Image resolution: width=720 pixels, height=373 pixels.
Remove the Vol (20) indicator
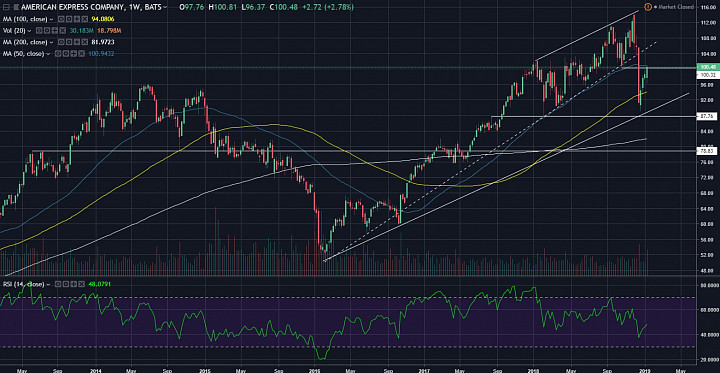tap(62, 30)
